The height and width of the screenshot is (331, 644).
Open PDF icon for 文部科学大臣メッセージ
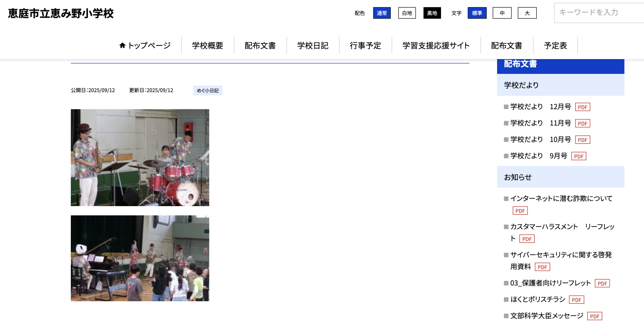pyautogui.click(x=594, y=316)
